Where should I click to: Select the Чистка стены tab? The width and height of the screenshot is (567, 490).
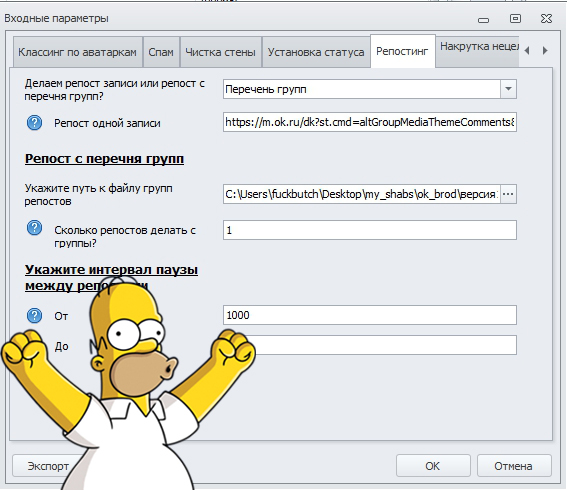point(220,52)
